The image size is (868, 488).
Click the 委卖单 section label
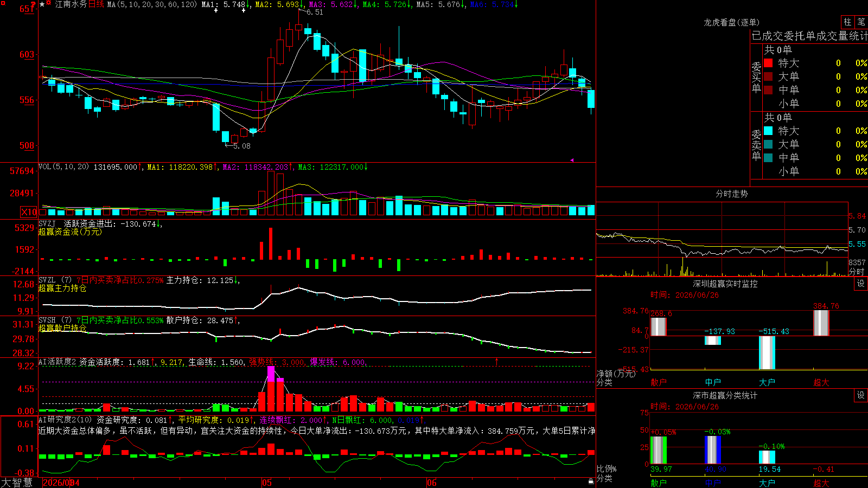click(x=756, y=145)
